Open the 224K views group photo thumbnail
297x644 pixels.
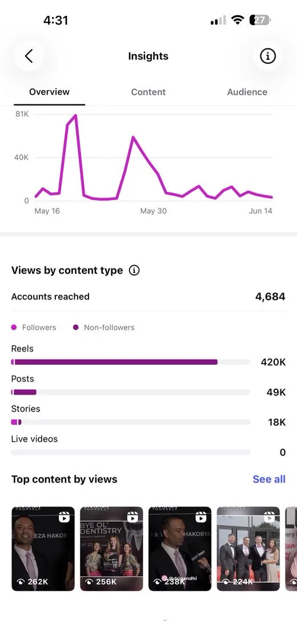point(248,549)
